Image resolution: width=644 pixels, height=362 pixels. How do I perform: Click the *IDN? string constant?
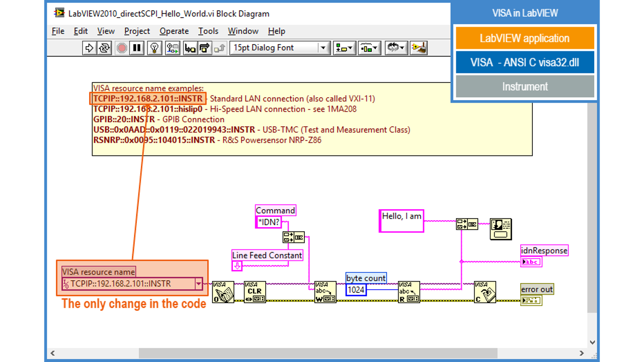[268, 222]
